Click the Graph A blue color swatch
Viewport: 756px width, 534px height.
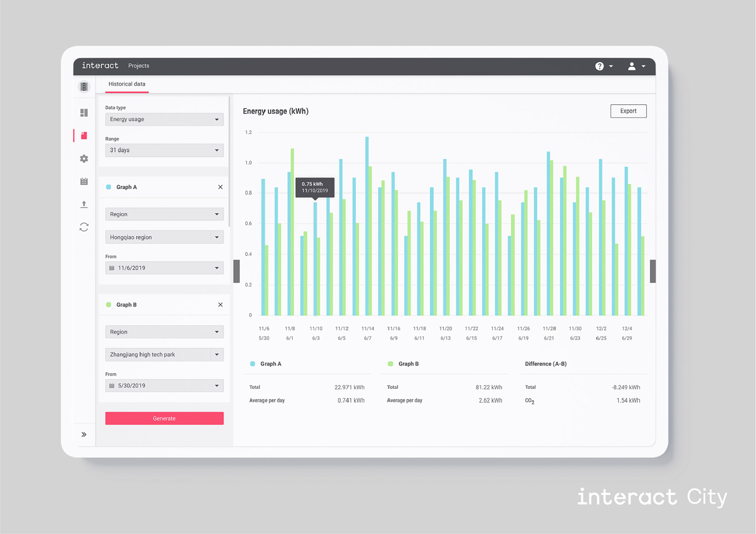(x=109, y=187)
